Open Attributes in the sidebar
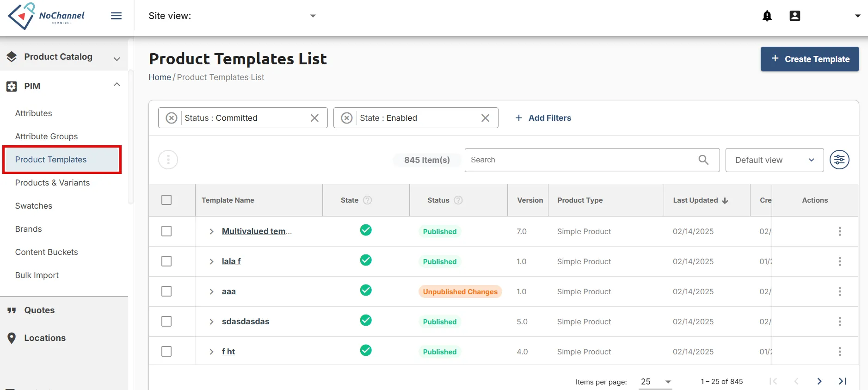 [x=33, y=113]
